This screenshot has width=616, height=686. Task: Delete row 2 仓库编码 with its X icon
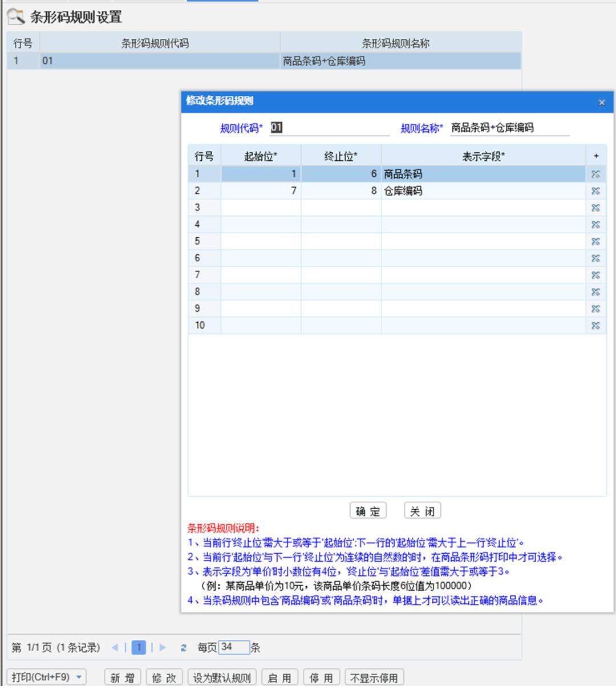point(595,191)
